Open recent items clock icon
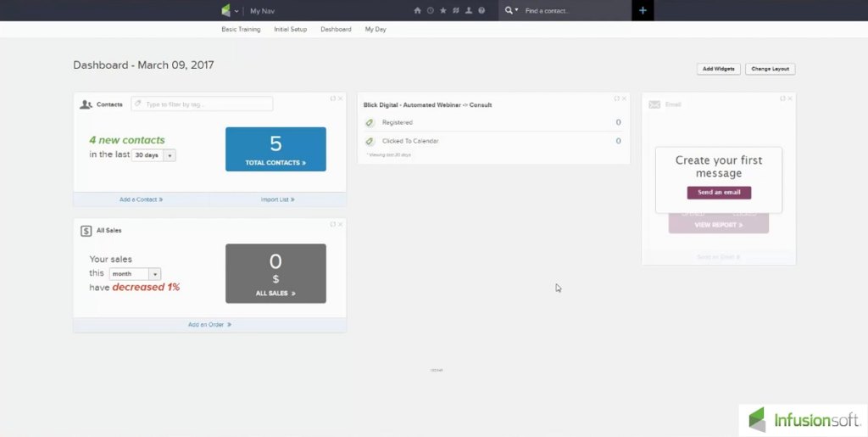 430,10
